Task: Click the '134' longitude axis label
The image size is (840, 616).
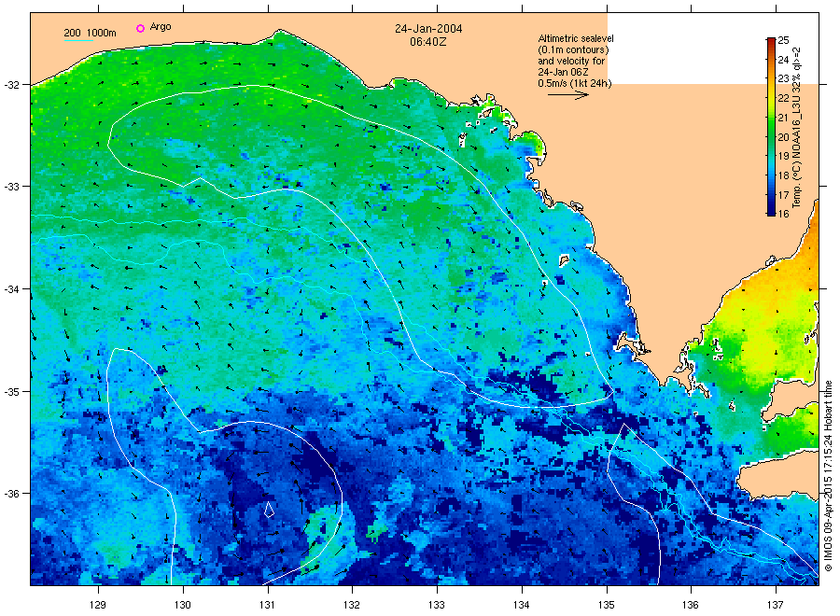Action: 521,605
